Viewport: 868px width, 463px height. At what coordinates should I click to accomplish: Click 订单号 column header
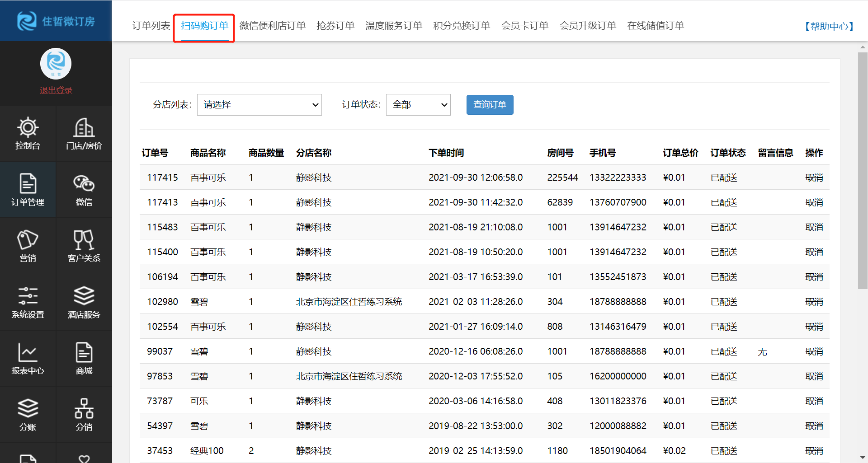tap(155, 153)
